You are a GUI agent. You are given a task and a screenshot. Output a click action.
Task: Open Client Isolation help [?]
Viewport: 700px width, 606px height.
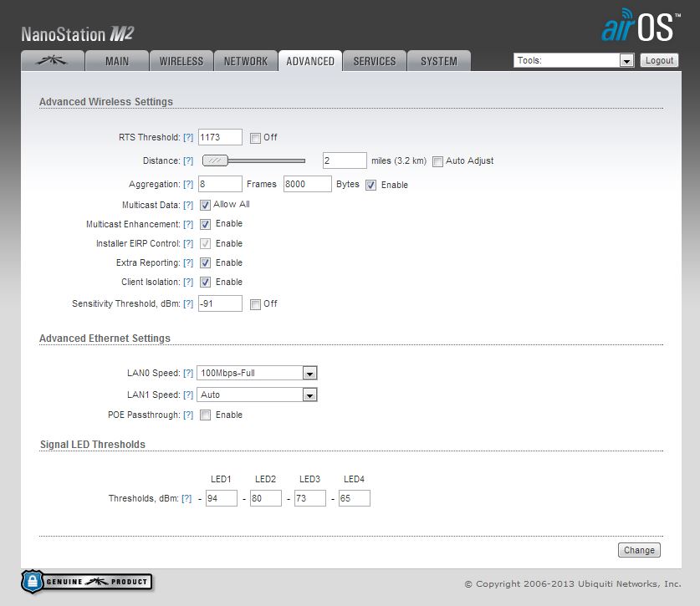tap(188, 282)
